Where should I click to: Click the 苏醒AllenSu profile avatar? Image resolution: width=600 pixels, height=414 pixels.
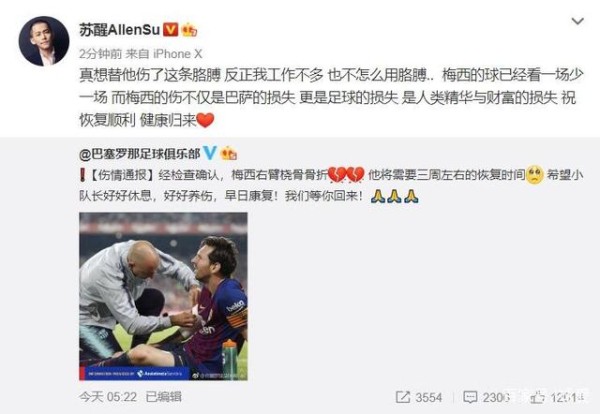pos(44,41)
